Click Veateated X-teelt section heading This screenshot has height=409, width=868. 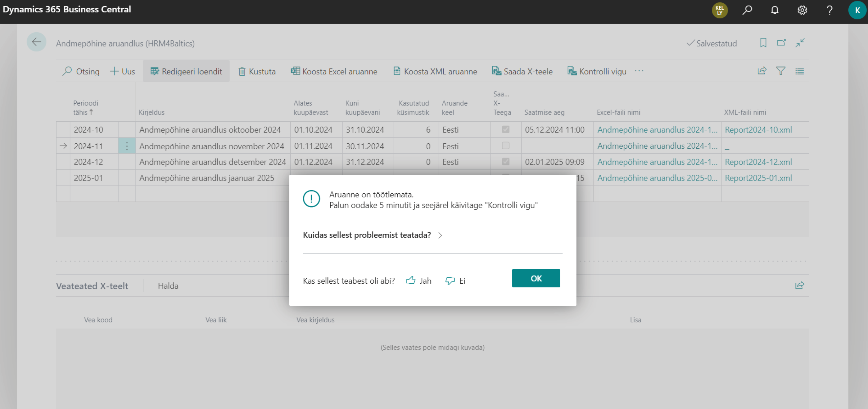[92, 286]
